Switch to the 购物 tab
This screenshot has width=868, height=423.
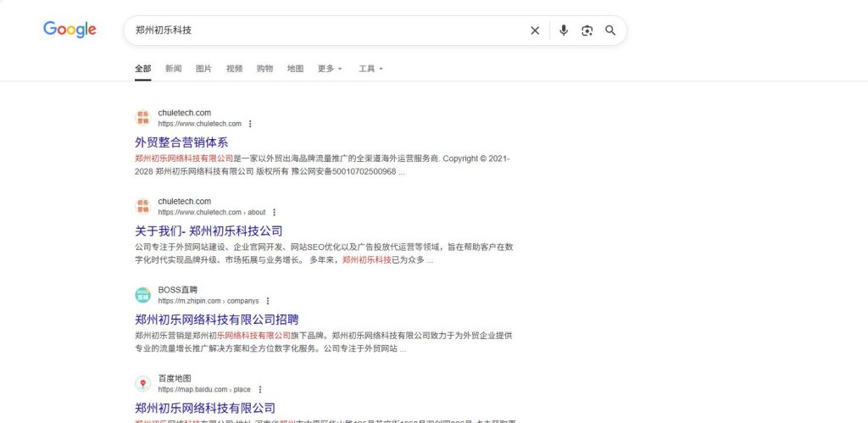coord(264,69)
